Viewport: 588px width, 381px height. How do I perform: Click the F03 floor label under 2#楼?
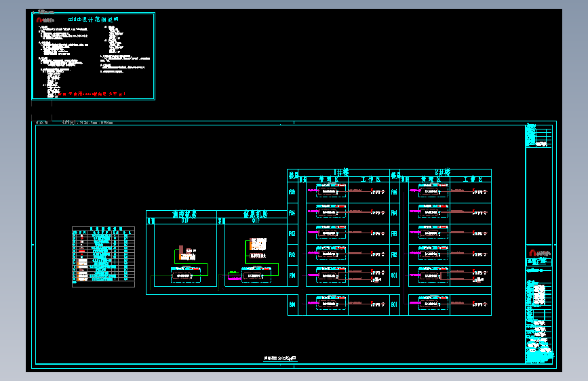[x=394, y=234]
